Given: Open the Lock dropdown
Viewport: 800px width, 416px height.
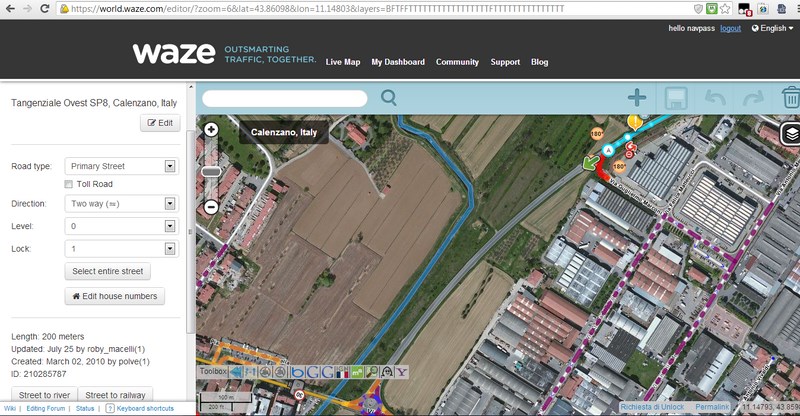Looking at the screenshot, I should [x=121, y=249].
